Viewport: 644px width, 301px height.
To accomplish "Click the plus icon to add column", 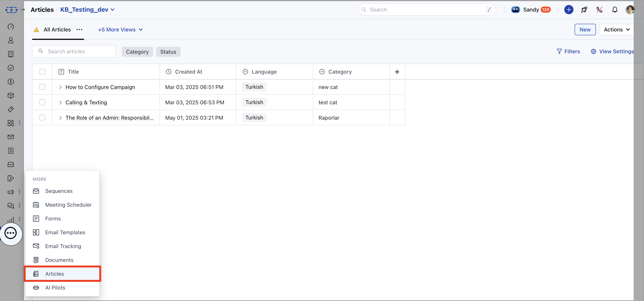I will pos(397,72).
